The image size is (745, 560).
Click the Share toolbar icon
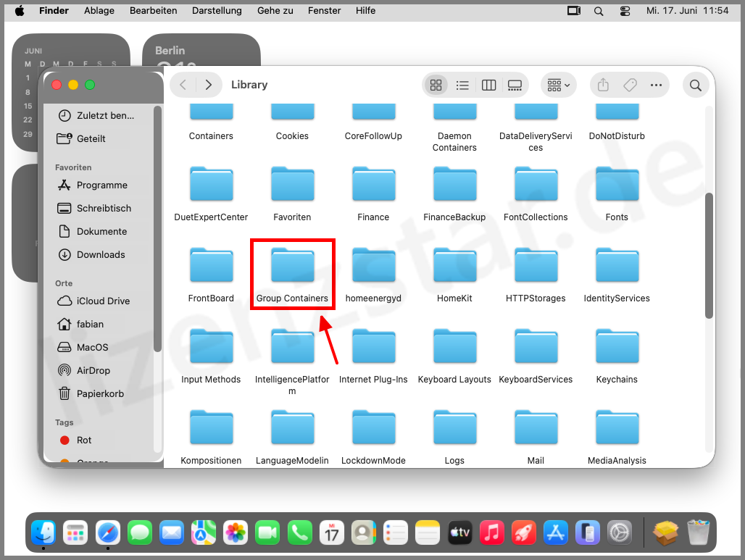[603, 85]
